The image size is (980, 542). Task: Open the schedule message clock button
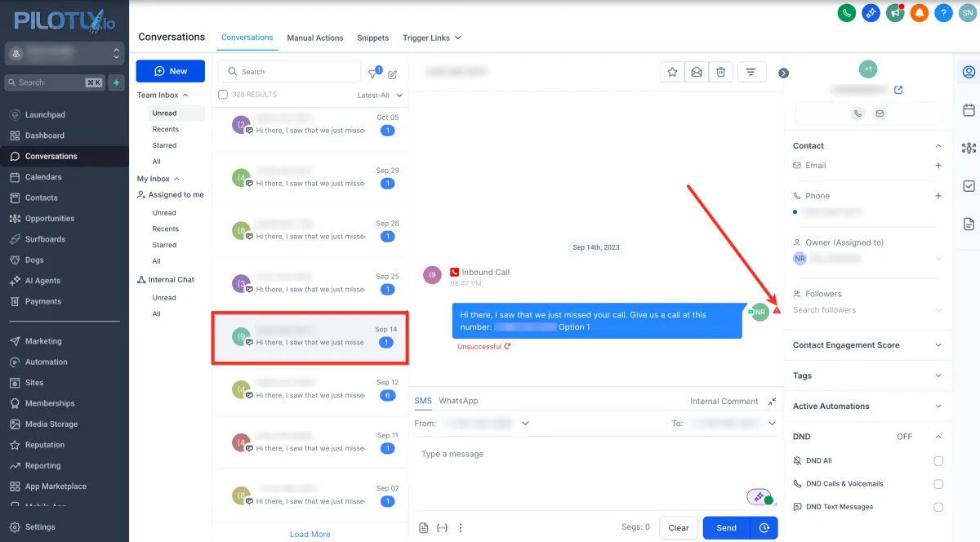764,528
